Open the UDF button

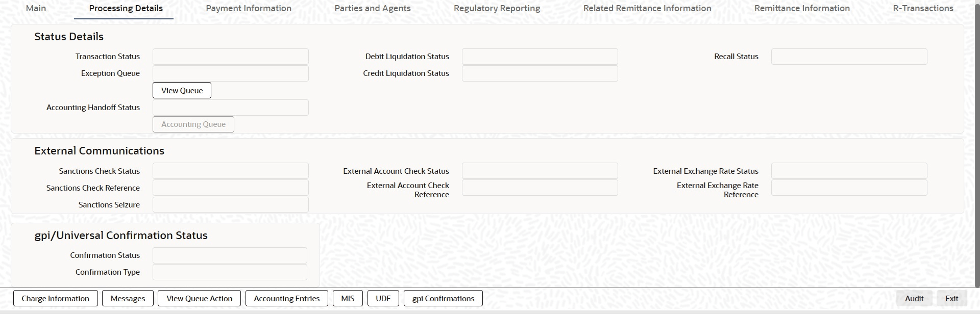tap(383, 298)
